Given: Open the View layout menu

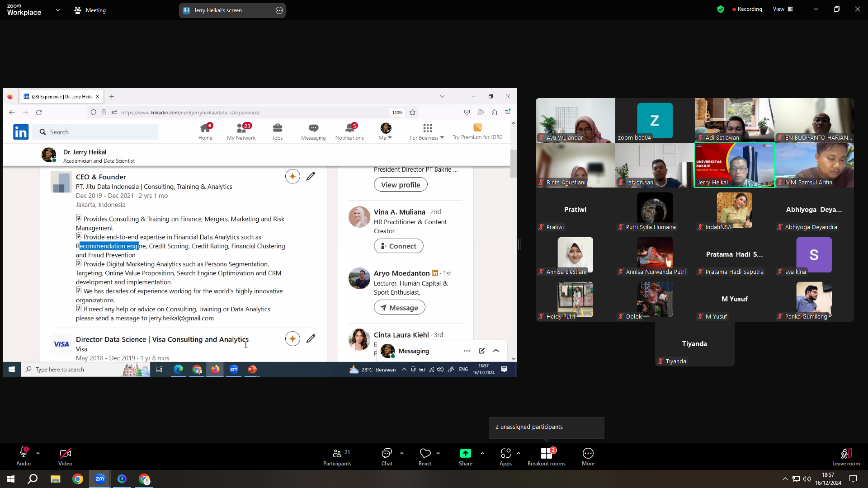Looking at the screenshot, I should click(x=783, y=9).
